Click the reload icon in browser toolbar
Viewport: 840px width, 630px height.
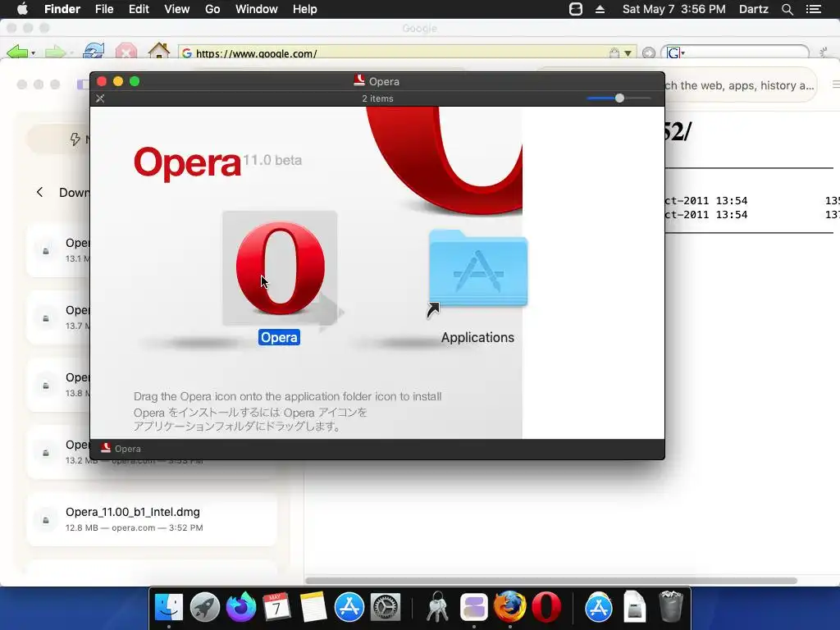coord(94,52)
